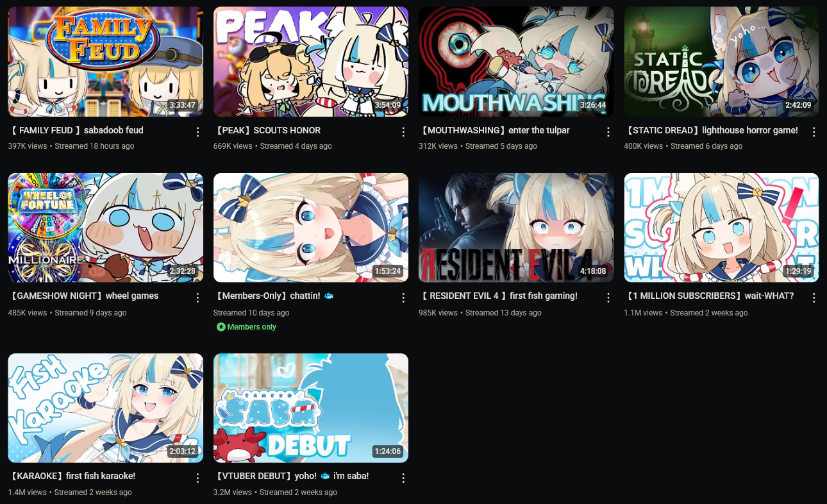The height and width of the screenshot is (504, 827).
Task: Open more options for GAMESHOW NIGHT video
Action: pos(197,298)
